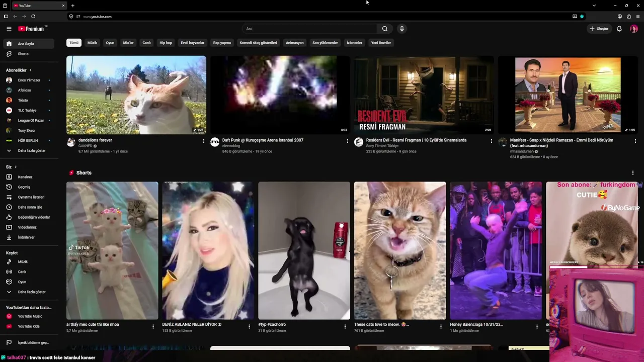Open the Sony Filmleri Türkiye channel avatar

pos(359,142)
